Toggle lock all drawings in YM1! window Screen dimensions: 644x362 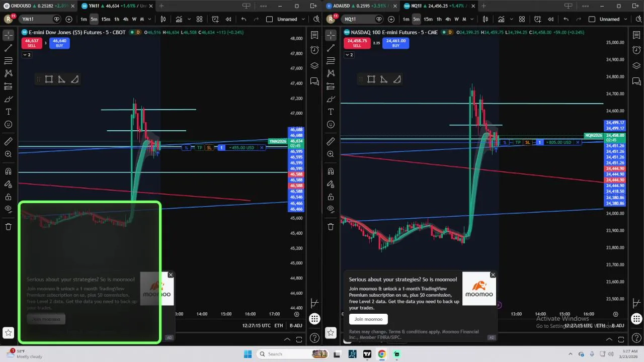pyautogui.click(x=9, y=197)
